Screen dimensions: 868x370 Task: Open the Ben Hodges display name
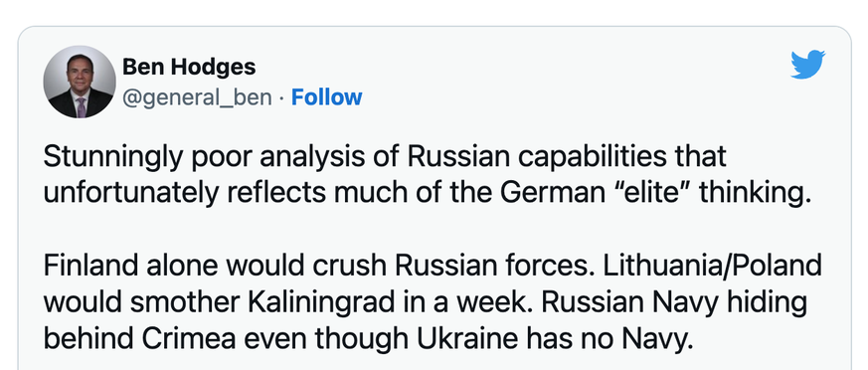[189, 67]
